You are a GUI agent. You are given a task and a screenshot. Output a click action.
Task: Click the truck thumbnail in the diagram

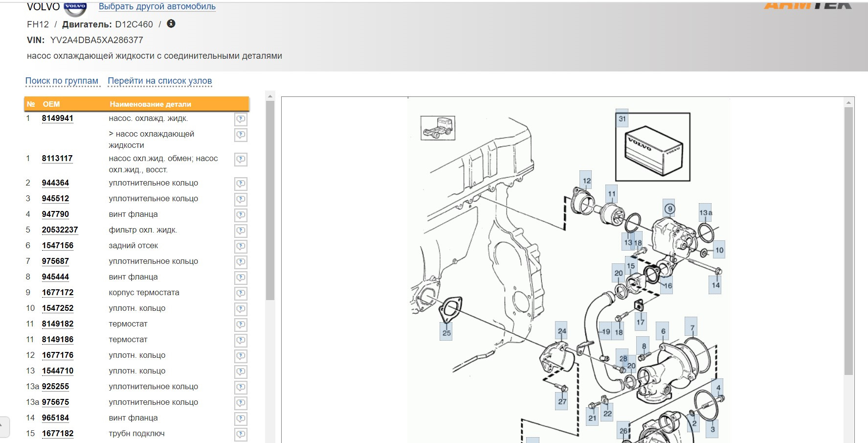pos(438,128)
